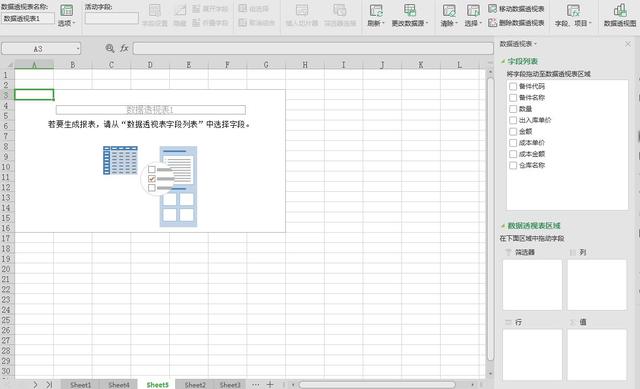This screenshot has width=640, height=389.
Task: Check the 仓库名称 field
Action: click(513, 165)
